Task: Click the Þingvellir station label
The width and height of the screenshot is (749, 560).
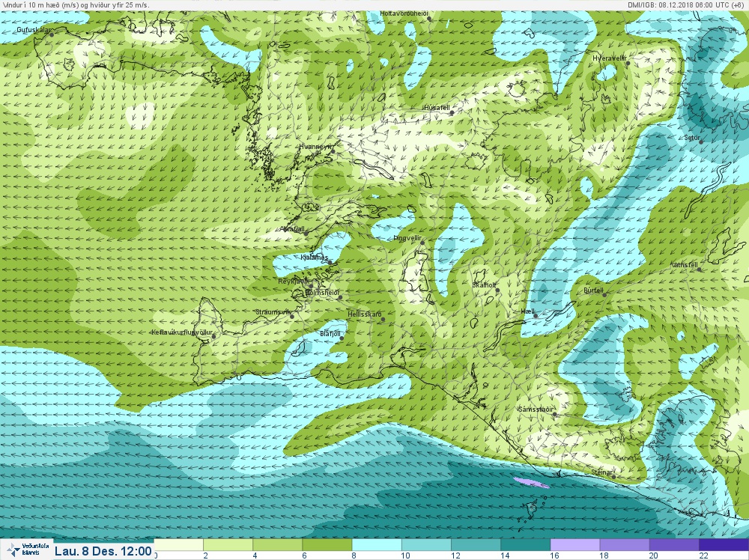Action: (x=407, y=238)
